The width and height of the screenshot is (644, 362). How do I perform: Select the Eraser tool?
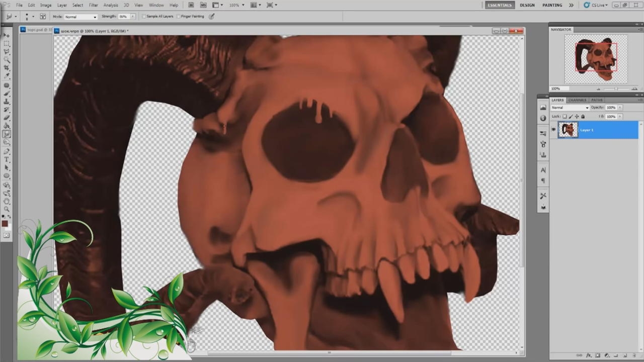click(x=7, y=118)
